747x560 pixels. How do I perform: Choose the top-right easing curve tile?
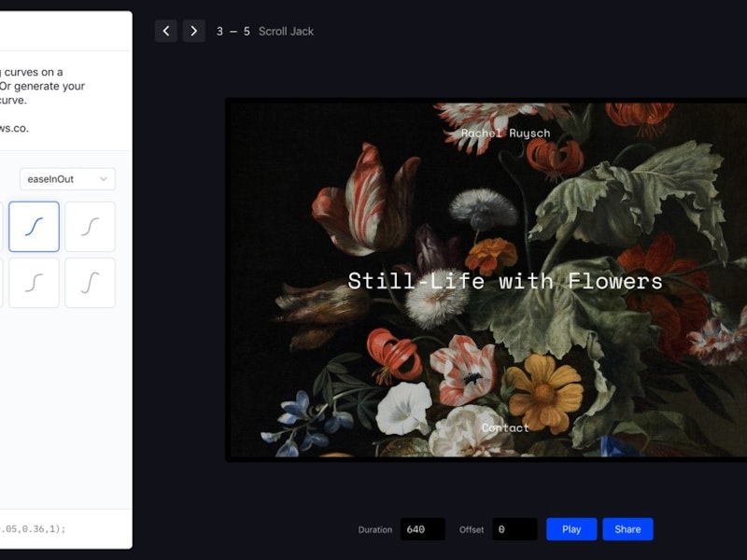coord(91,227)
